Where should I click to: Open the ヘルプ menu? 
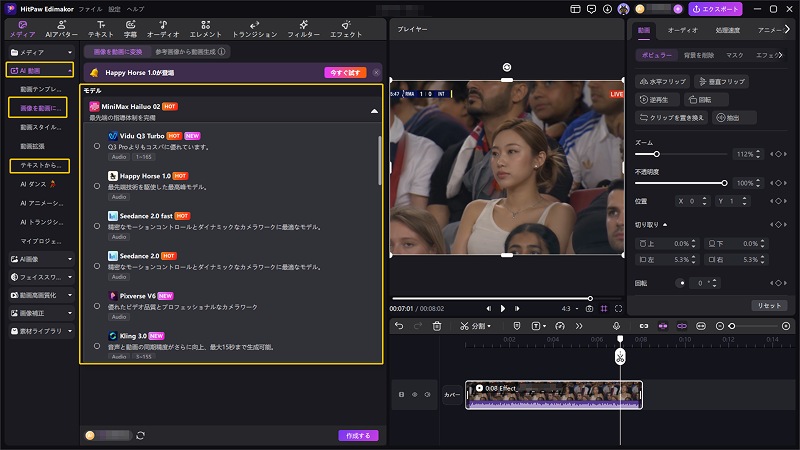135,9
